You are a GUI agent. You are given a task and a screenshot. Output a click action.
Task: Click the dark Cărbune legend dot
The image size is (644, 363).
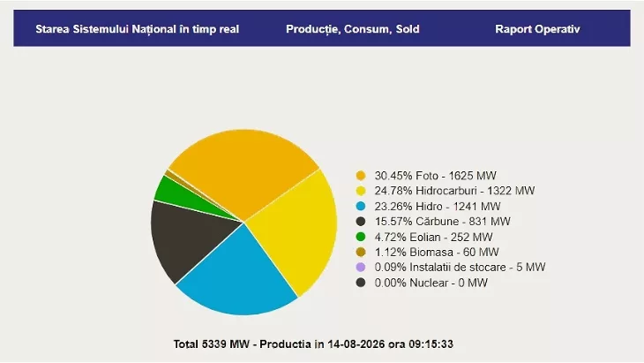(x=361, y=222)
